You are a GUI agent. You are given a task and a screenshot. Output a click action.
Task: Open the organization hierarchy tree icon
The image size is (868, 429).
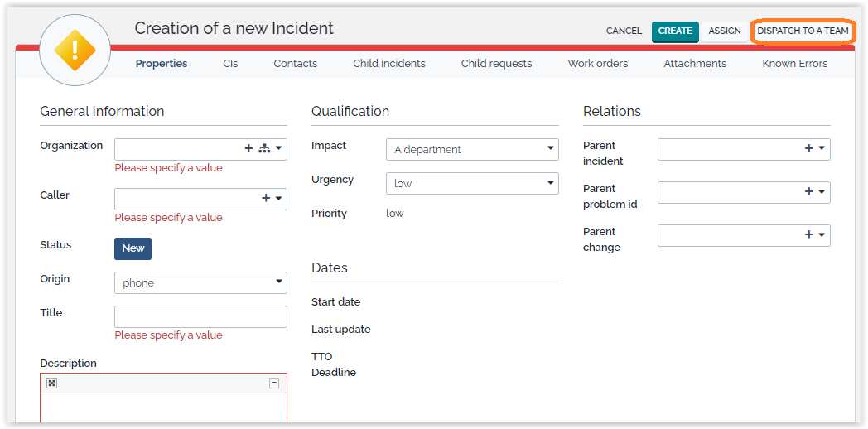[x=264, y=149]
